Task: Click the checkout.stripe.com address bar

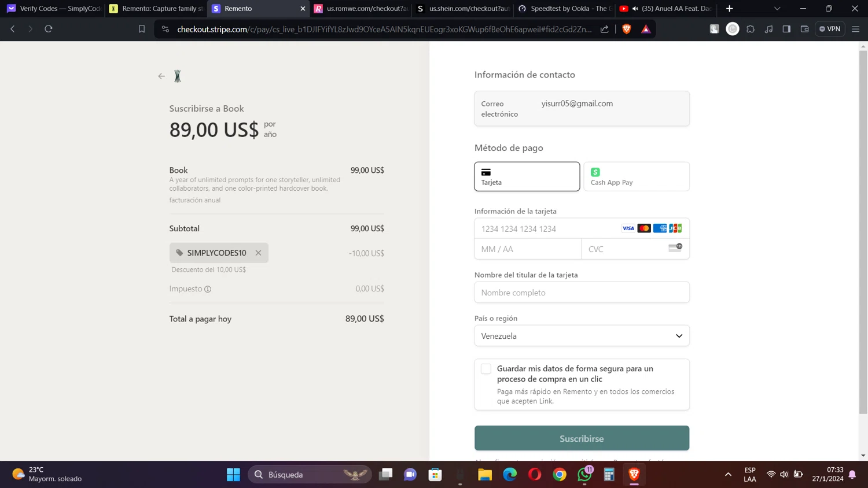Action: pos(384,29)
